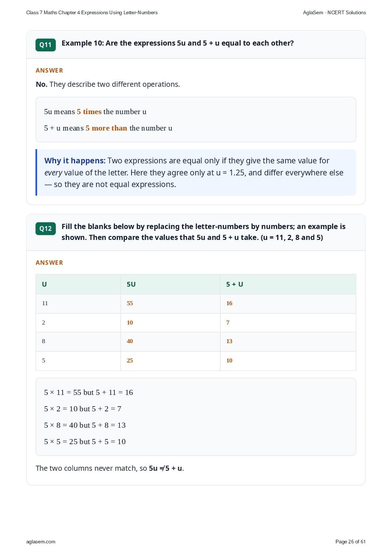Select the '5 more than' highlighted text
This screenshot has width=392, height=555.
click(x=106, y=128)
